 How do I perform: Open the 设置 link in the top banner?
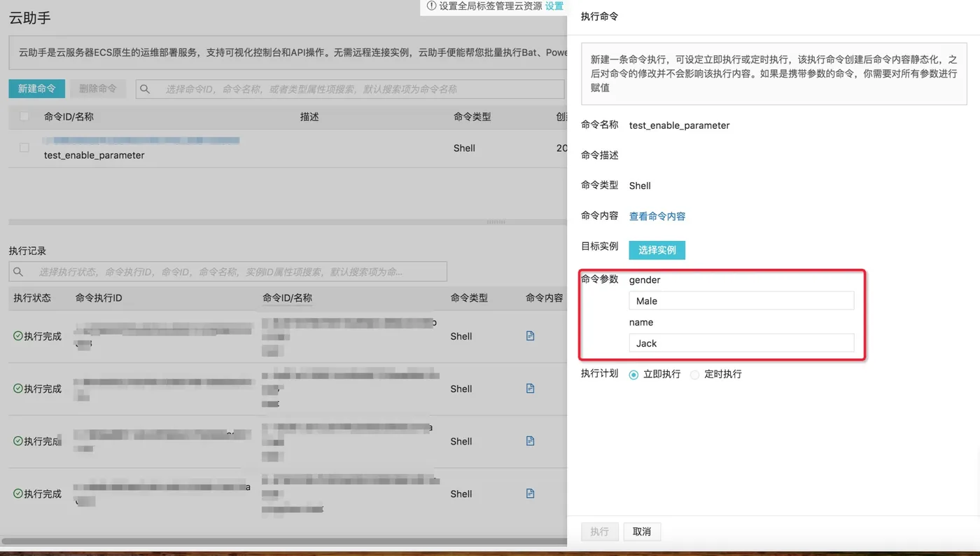[x=554, y=6]
